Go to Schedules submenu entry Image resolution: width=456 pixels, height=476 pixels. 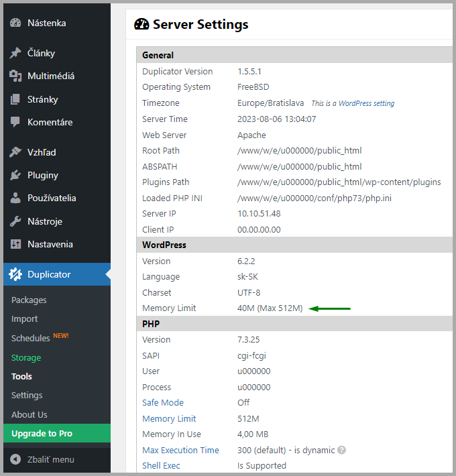click(x=31, y=339)
